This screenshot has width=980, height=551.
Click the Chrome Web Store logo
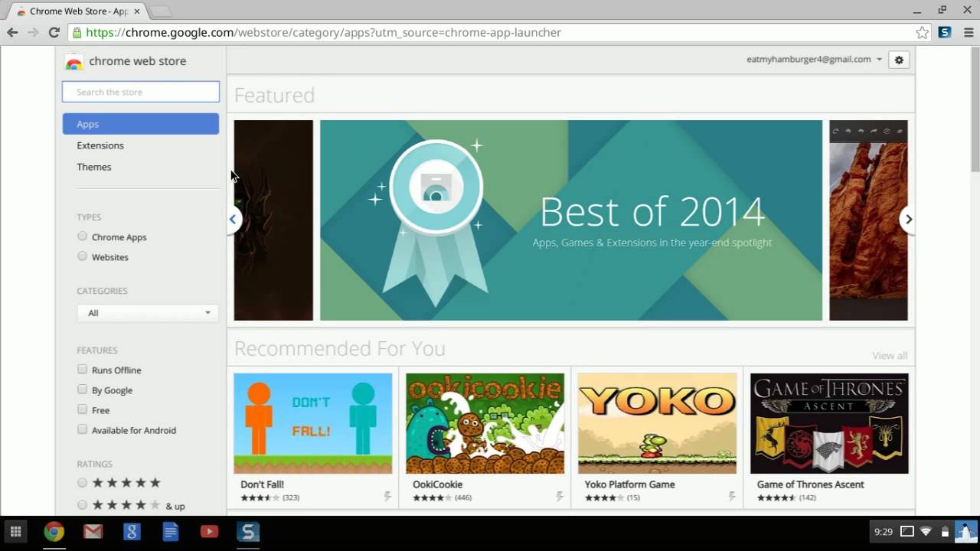click(73, 62)
